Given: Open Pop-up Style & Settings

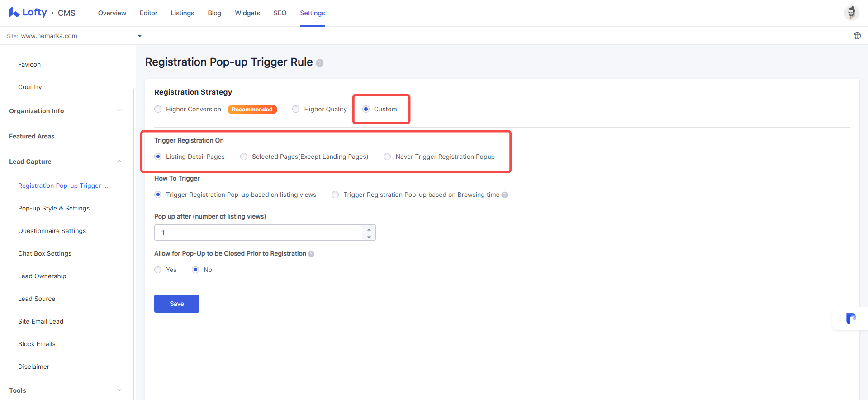Looking at the screenshot, I should point(54,208).
